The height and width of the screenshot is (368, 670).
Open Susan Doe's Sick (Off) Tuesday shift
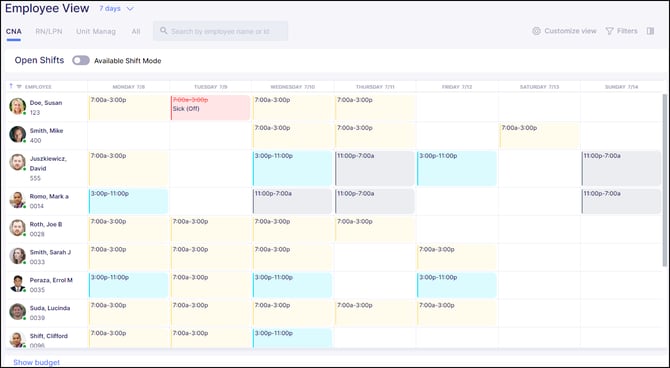(x=210, y=108)
